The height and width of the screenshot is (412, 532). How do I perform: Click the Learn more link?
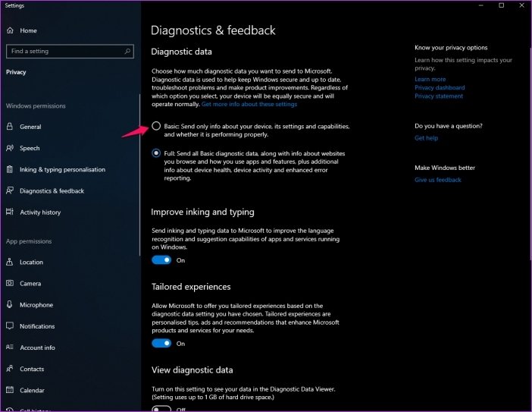coord(430,79)
